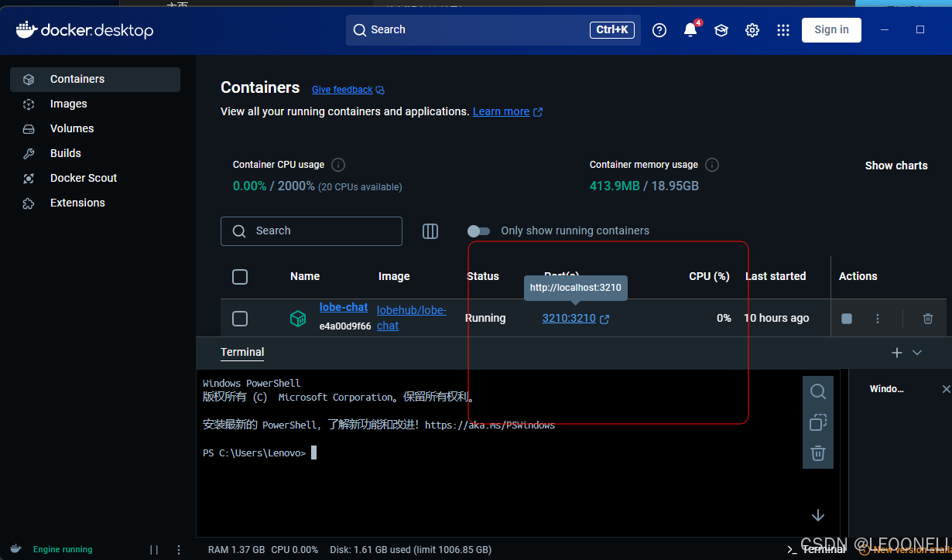Click the Status column header
Image resolution: width=952 pixels, height=560 pixels.
click(483, 276)
